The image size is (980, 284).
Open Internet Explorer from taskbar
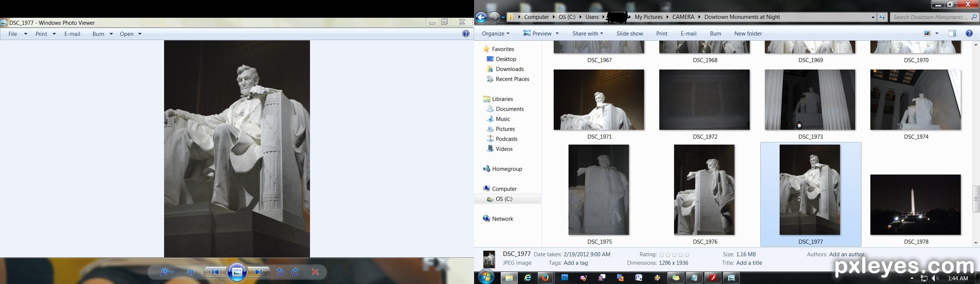(528, 278)
